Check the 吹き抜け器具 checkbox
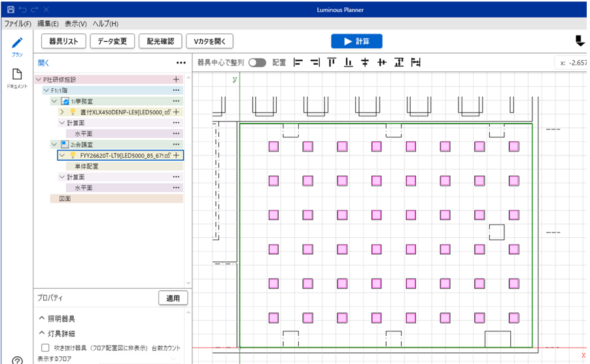Image resolution: width=590 pixels, height=364 pixels. pyautogui.click(x=45, y=348)
